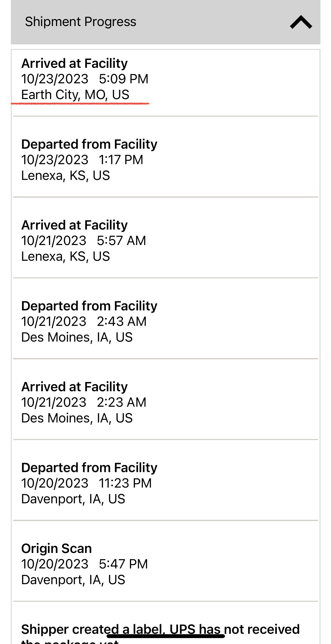The height and width of the screenshot is (644, 331).
Task: Tap the 10/21/2023 2:43 AM timestamp
Action: click(x=84, y=321)
